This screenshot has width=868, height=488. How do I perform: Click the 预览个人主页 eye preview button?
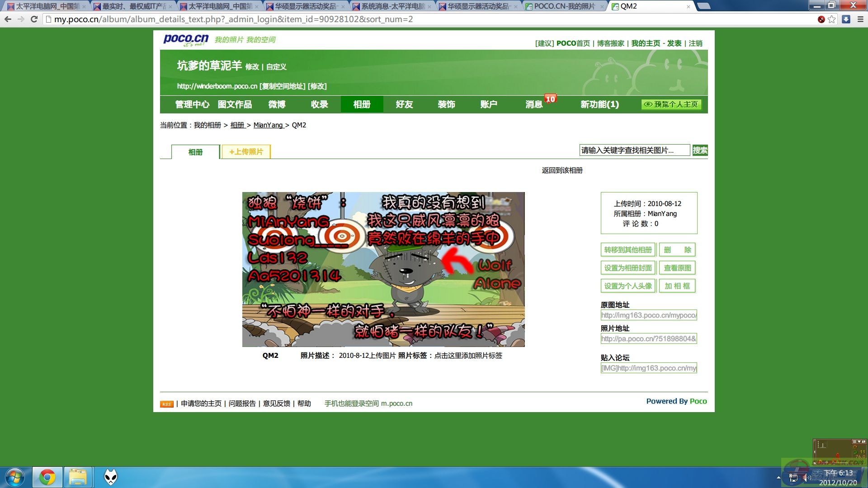671,104
